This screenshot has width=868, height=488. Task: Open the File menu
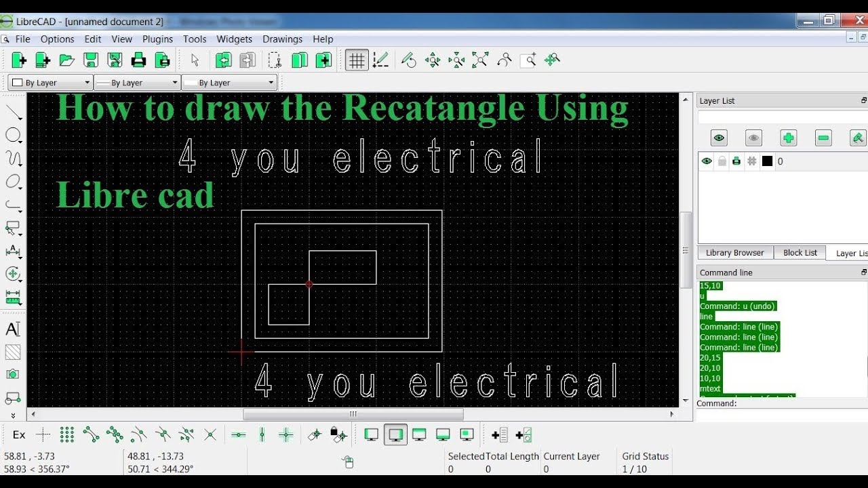click(22, 39)
